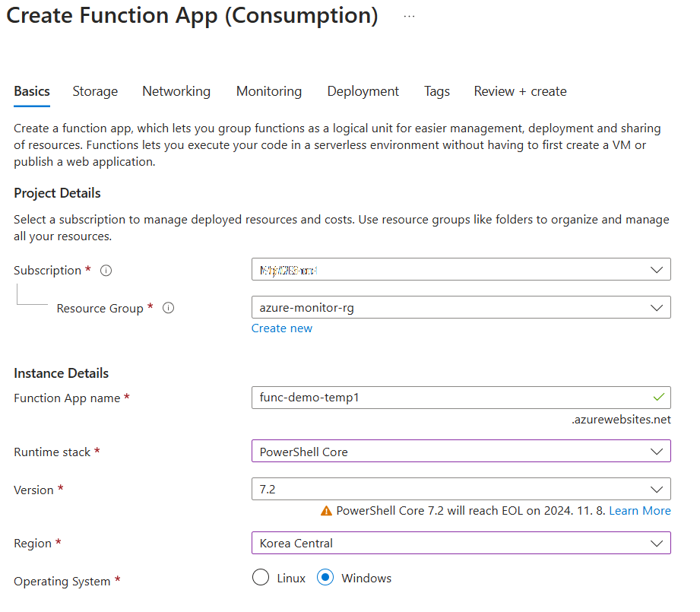The height and width of the screenshot is (612, 700).
Task: Open the Region dropdown
Action: pyautogui.click(x=461, y=543)
